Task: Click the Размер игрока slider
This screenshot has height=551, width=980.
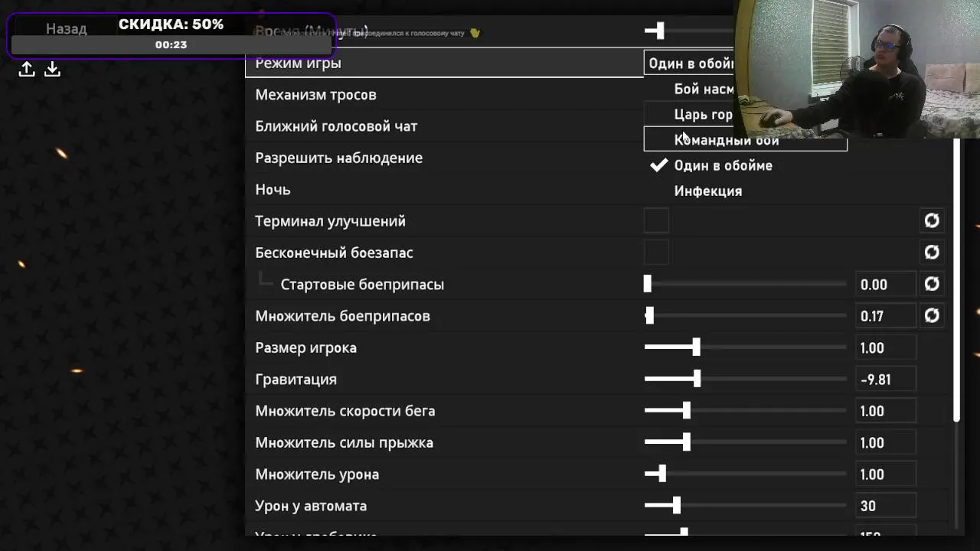Action: (745, 347)
